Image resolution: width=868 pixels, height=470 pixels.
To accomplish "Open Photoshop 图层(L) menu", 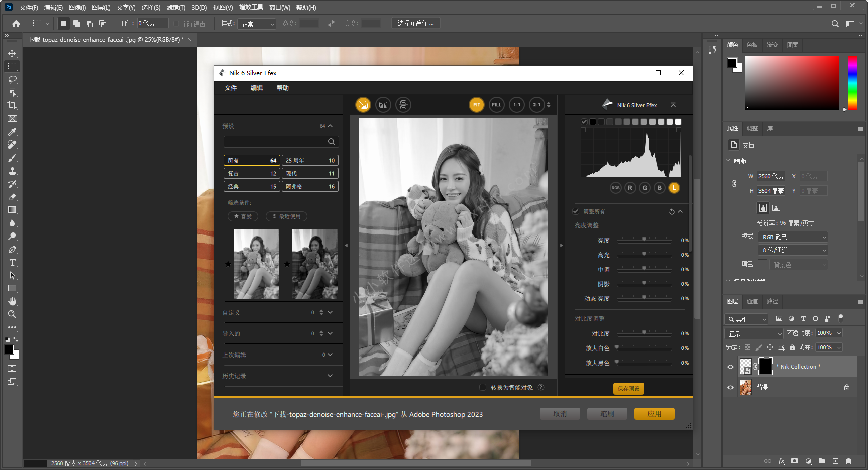I will 101,7.
